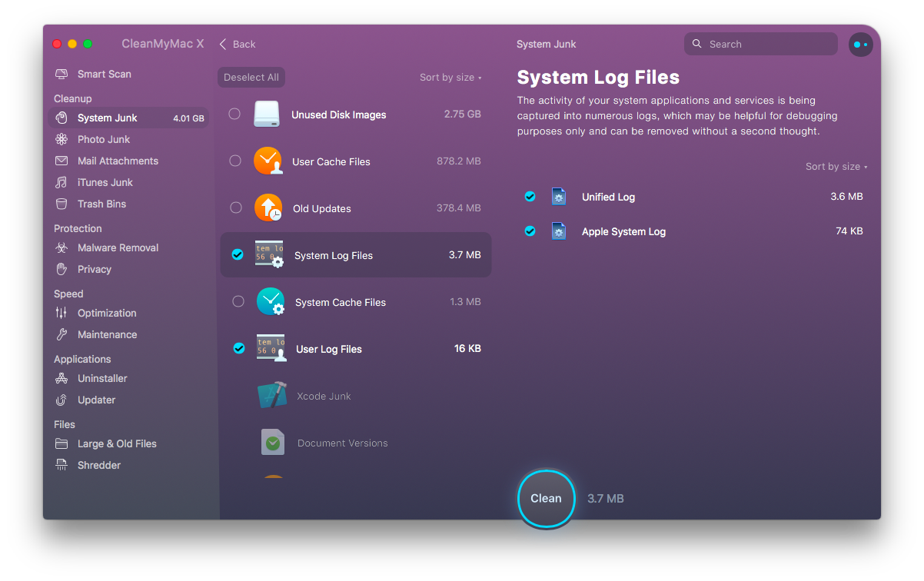Check the Old Updates checkbox
The height and width of the screenshot is (581, 924).
236,208
